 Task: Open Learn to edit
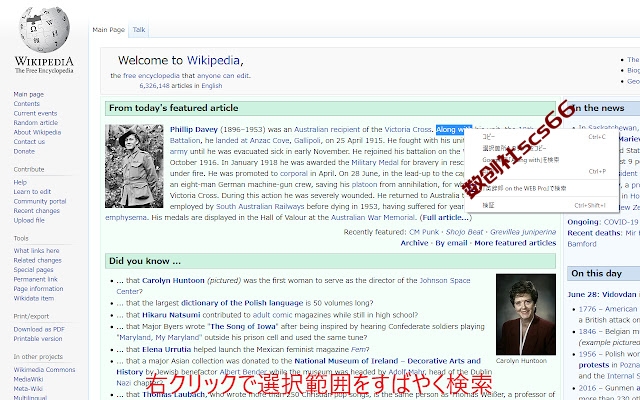pyautogui.click(x=32, y=192)
